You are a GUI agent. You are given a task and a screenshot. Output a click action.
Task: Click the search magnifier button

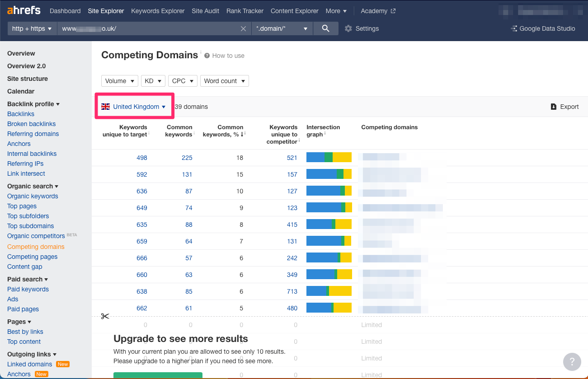[326, 28]
